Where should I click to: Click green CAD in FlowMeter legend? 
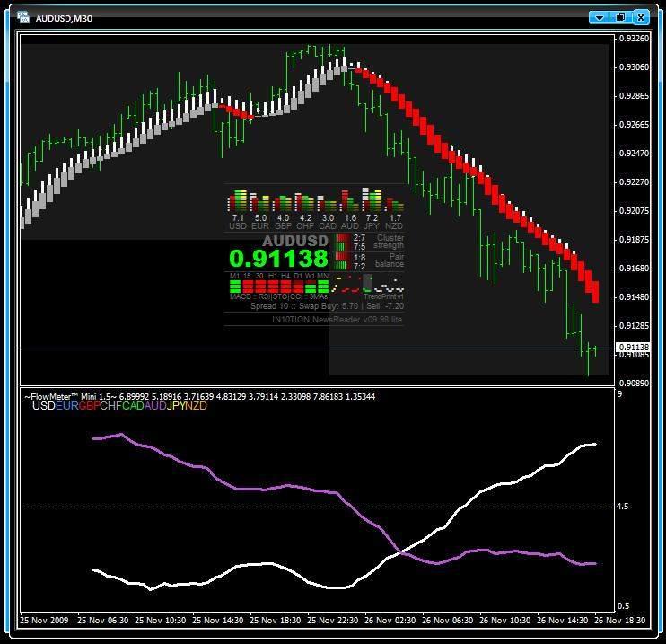tap(133, 406)
